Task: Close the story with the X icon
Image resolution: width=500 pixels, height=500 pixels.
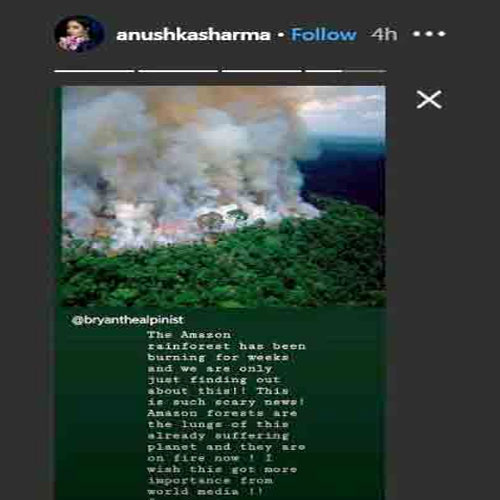Action: [429, 99]
